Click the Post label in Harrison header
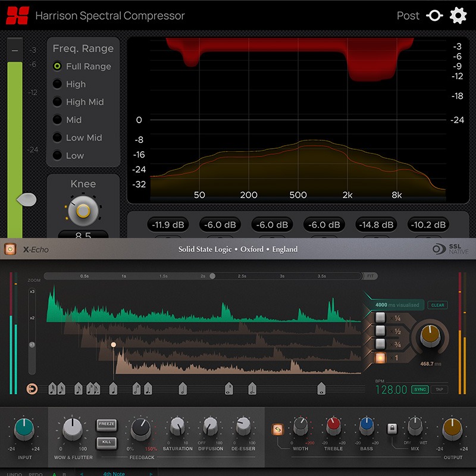 [408, 15]
